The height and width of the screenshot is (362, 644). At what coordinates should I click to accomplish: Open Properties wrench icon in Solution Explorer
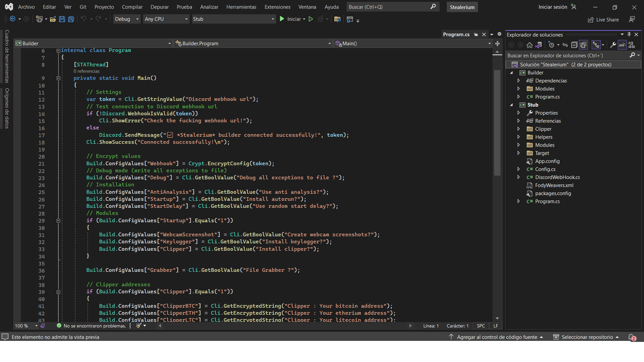(613, 45)
